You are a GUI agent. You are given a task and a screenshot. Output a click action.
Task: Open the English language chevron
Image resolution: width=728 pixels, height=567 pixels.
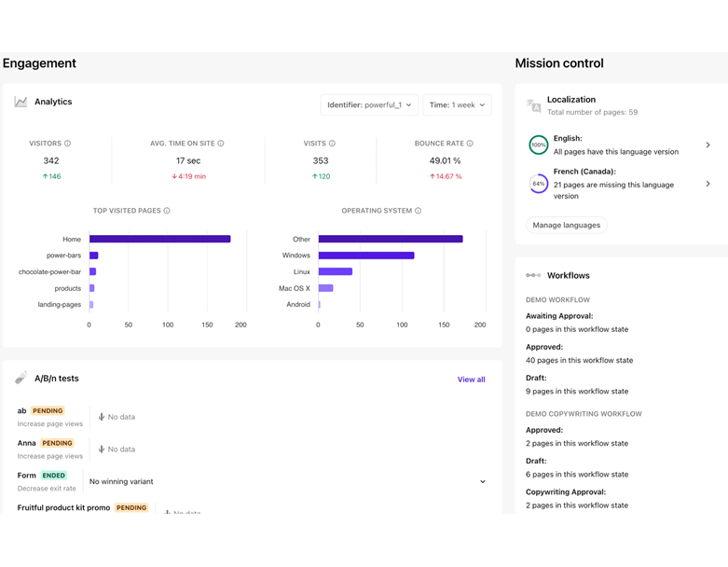pos(708,145)
